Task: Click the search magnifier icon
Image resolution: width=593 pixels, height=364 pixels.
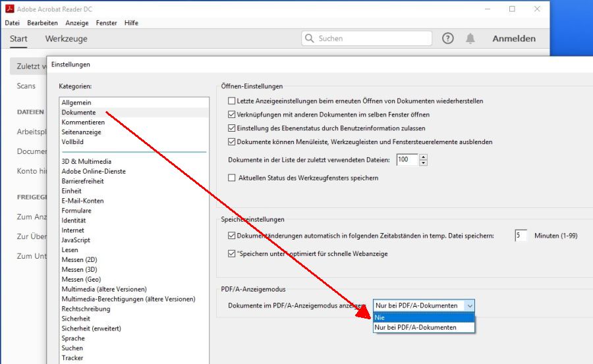Action: (x=310, y=38)
